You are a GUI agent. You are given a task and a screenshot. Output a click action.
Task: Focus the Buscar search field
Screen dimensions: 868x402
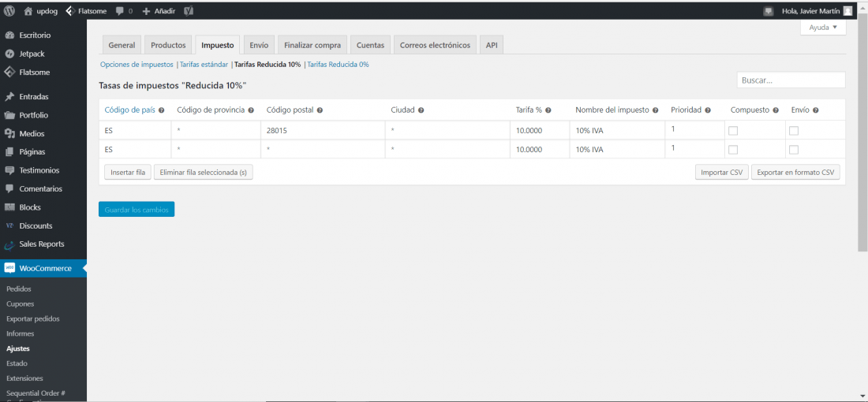(791, 80)
